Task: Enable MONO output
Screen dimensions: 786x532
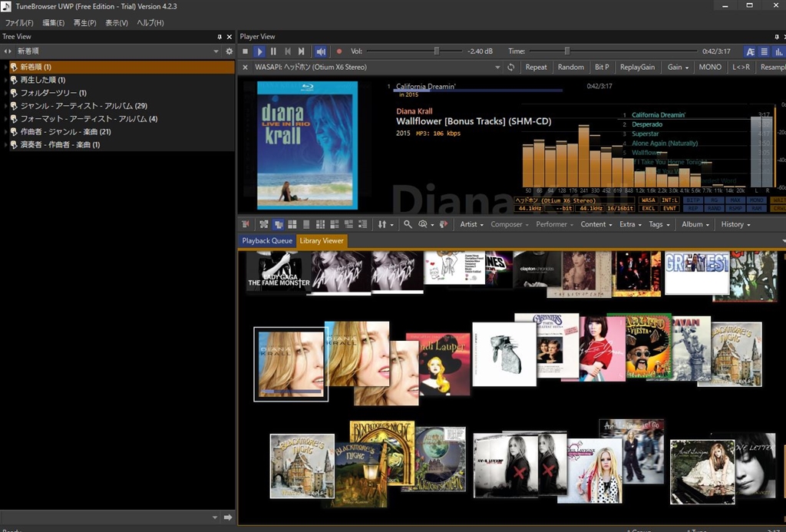Action: 710,68
